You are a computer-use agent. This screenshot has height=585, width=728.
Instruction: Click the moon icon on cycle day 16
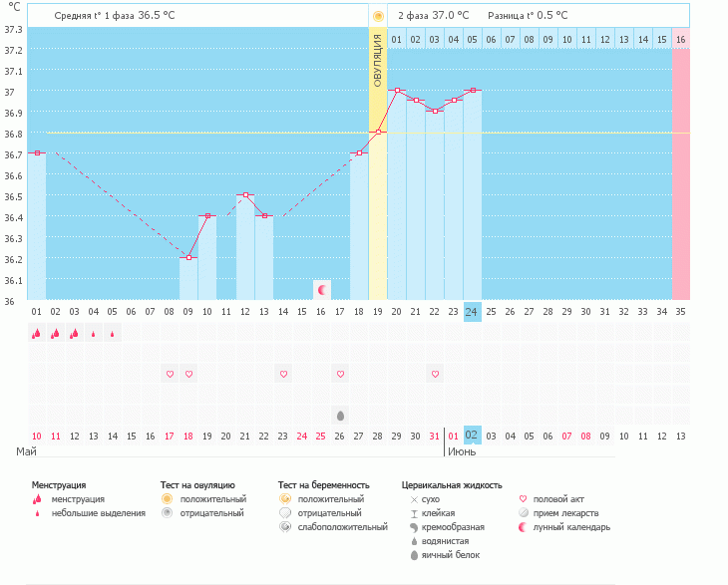[x=322, y=290]
